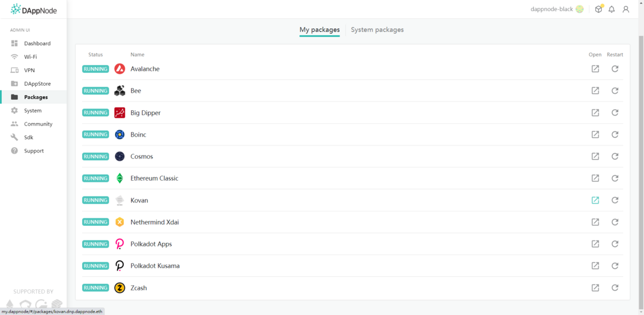Restart the Cosmos package
The image size is (644, 315).
[615, 156]
